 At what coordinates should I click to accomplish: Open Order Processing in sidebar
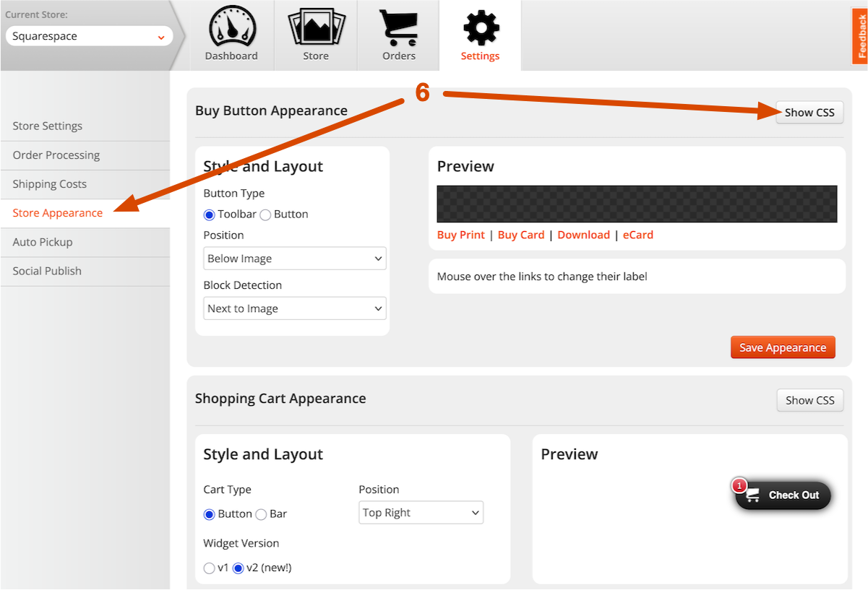tap(85, 155)
